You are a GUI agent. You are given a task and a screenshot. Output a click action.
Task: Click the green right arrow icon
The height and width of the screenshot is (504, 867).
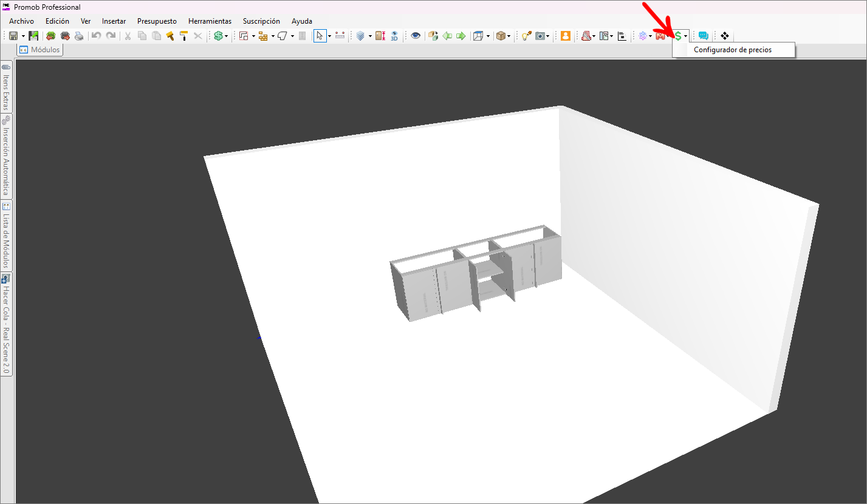[461, 36]
